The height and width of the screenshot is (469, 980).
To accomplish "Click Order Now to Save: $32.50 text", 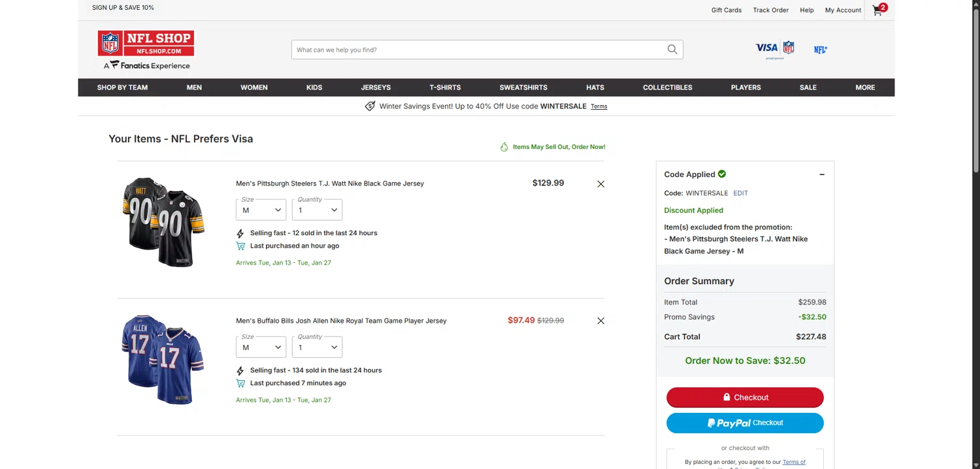I will click(745, 361).
